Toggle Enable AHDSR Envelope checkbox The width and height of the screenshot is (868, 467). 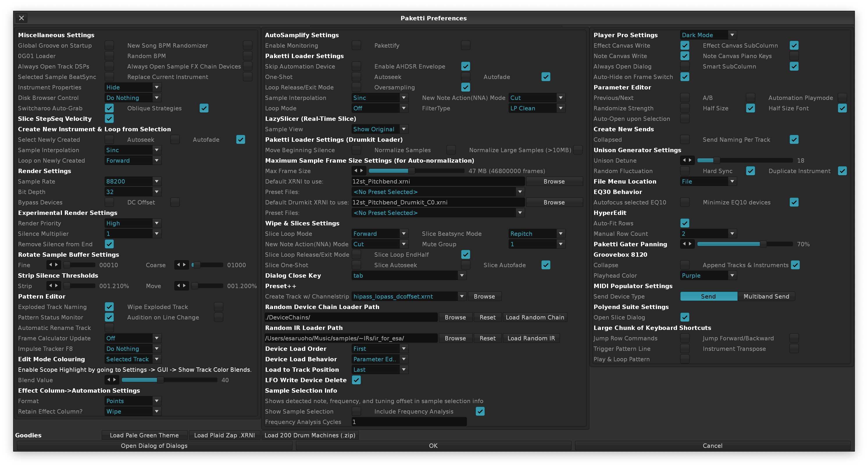[x=465, y=66]
